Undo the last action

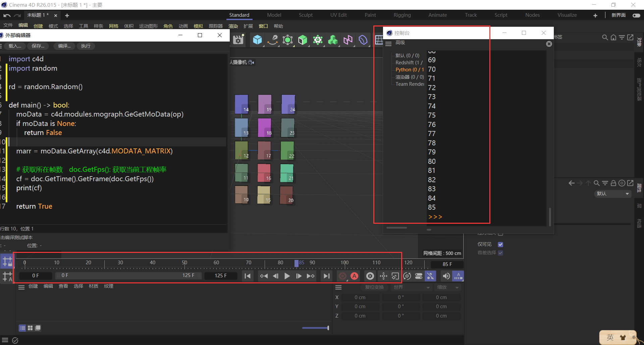click(7, 15)
